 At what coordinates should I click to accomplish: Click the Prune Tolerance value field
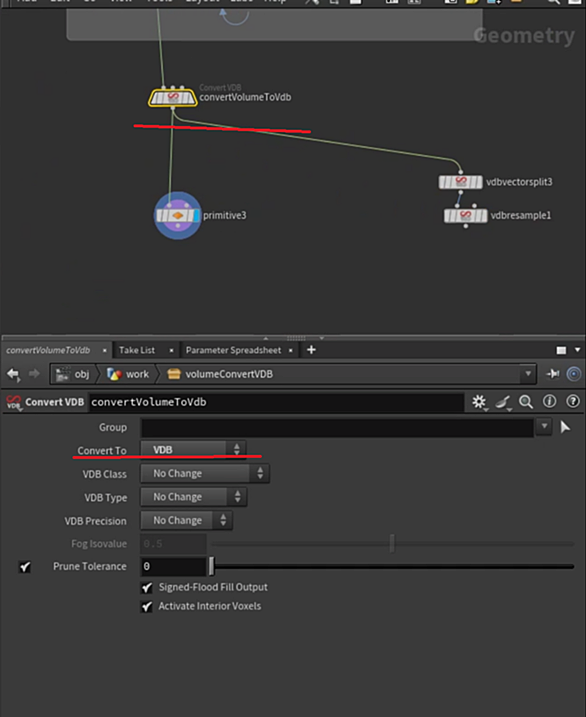point(173,567)
